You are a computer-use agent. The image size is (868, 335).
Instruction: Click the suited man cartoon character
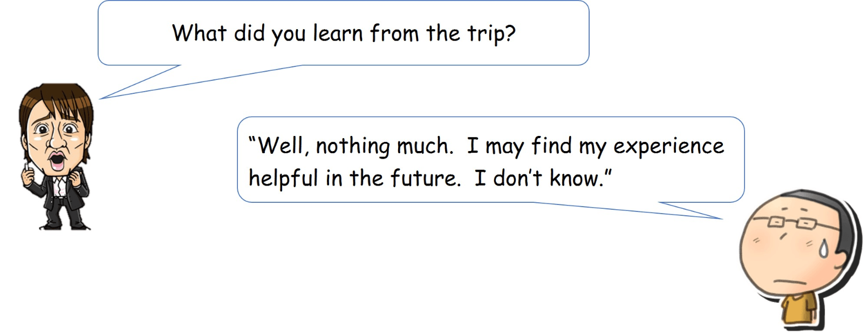pyautogui.click(x=56, y=156)
